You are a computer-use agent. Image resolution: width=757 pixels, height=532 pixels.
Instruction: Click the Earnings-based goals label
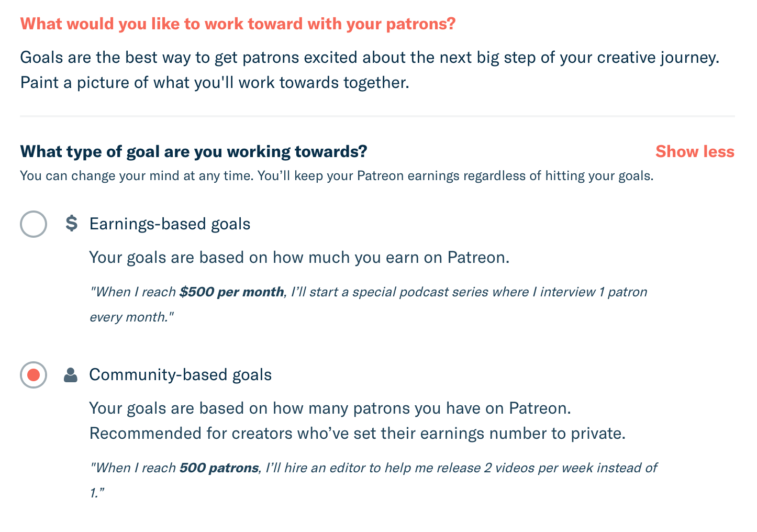click(170, 224)
